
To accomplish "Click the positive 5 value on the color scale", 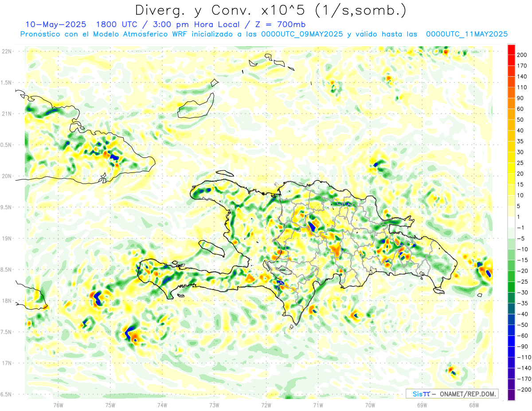I will 519,206.
